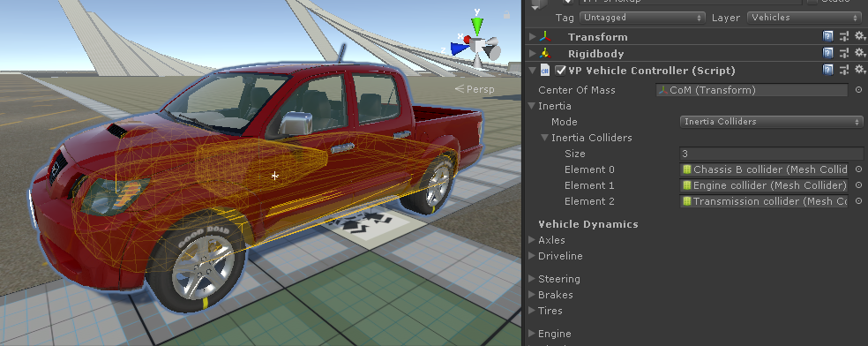This screenshot has width=868, height=346.
Task: Open the Rigidbody settings gear menu
Action: click(860, 53)
